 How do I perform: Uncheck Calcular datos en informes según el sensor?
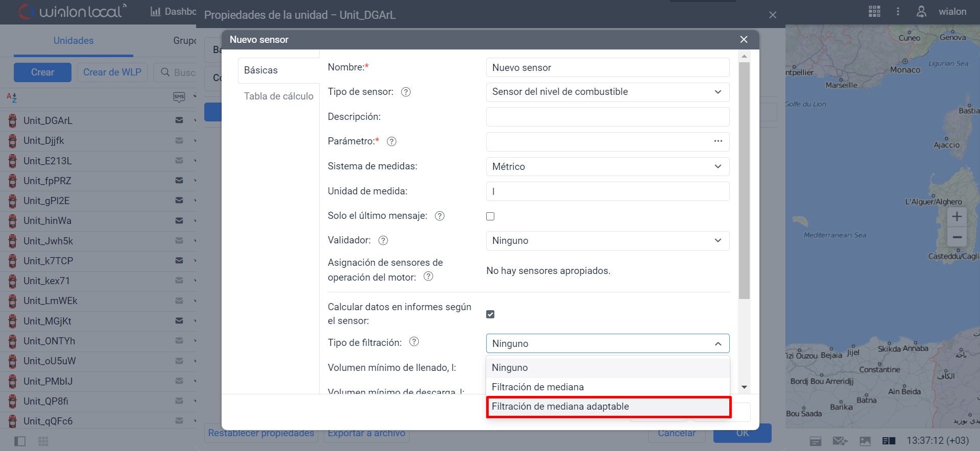(x=490, y=314)
